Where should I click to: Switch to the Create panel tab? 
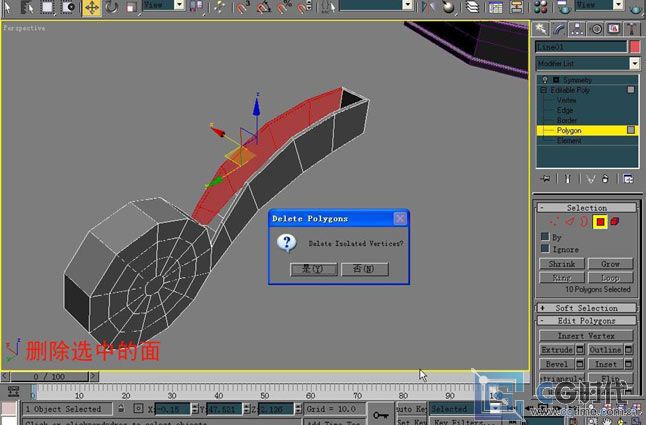tap(540, 29)
